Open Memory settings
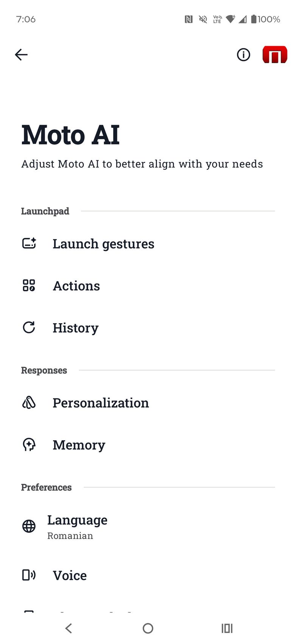Image resolution: width=296 pixels, height=644 pixels. [x=79, y=445]
